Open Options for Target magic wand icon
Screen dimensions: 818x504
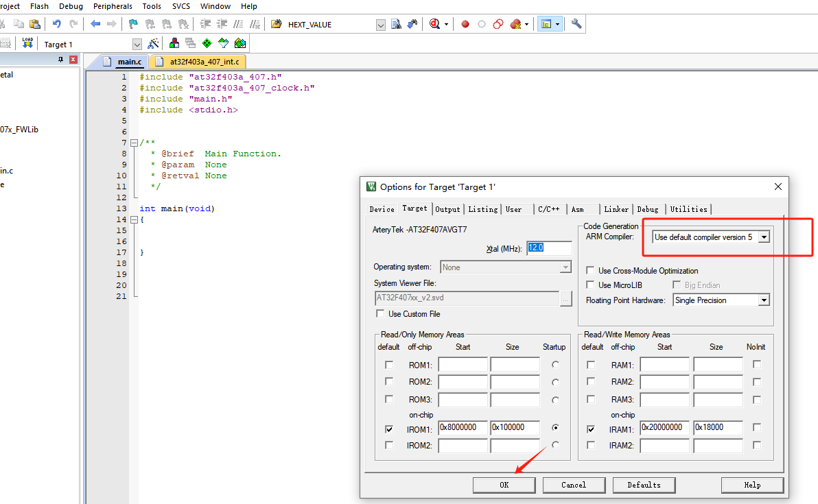pos(154,43)
